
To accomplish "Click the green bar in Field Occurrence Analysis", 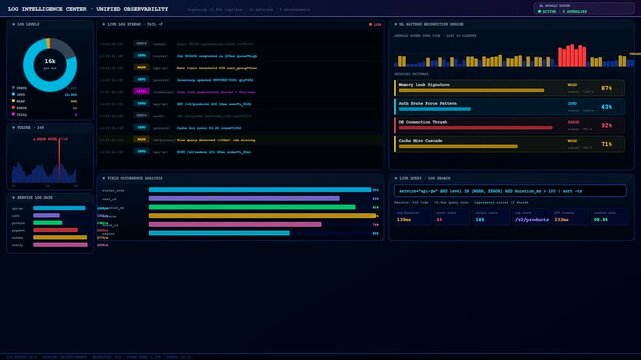I will (x=252, y=207).
